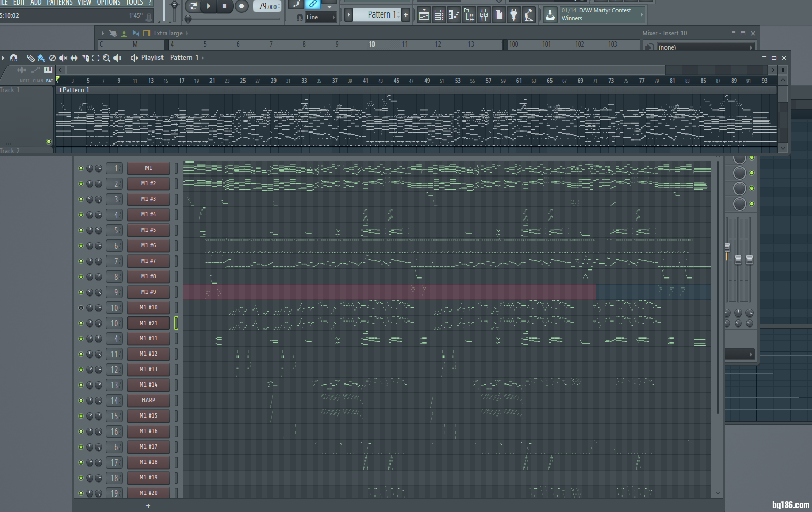
Task: Select the Slice tool in Playlist toolbar
Action: 85,58
